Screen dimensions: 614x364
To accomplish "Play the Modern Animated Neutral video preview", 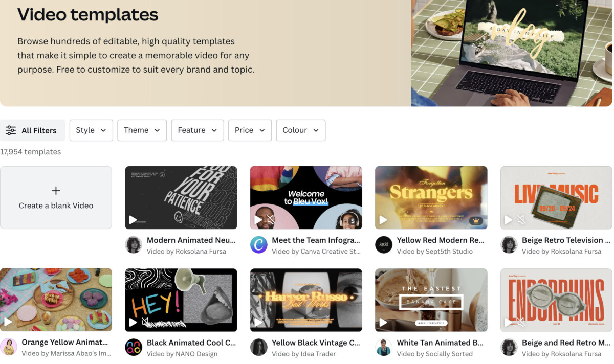I will coord(133,220).
